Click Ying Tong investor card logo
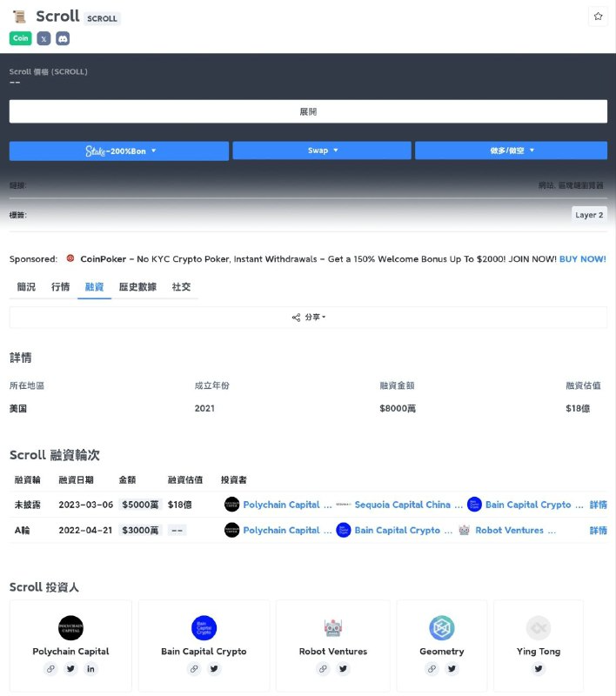The image size is (616, 696). [539, 628]
